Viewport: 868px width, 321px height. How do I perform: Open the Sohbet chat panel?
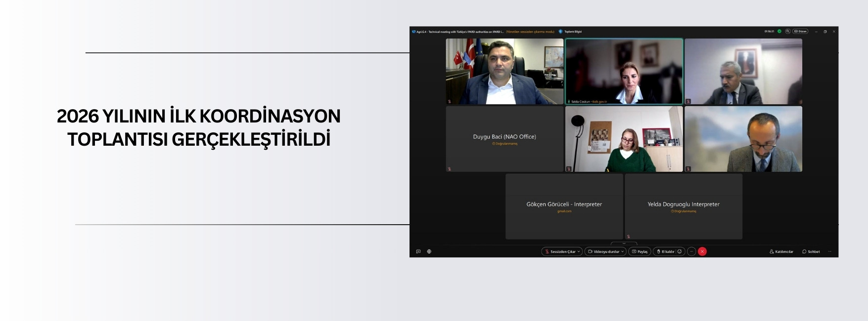[811, 251]
